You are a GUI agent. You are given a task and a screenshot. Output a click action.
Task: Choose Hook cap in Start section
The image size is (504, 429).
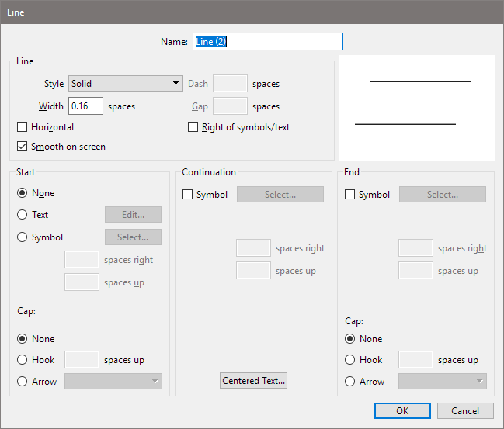(22, 360)
